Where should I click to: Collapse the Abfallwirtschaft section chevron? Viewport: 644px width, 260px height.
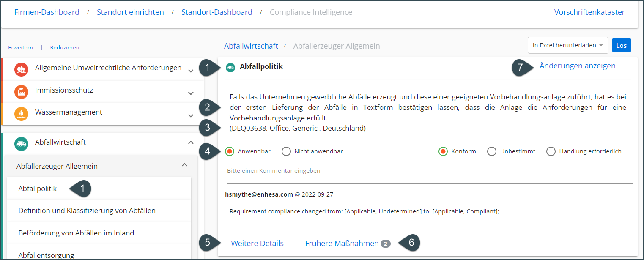[x=191, y=142]
